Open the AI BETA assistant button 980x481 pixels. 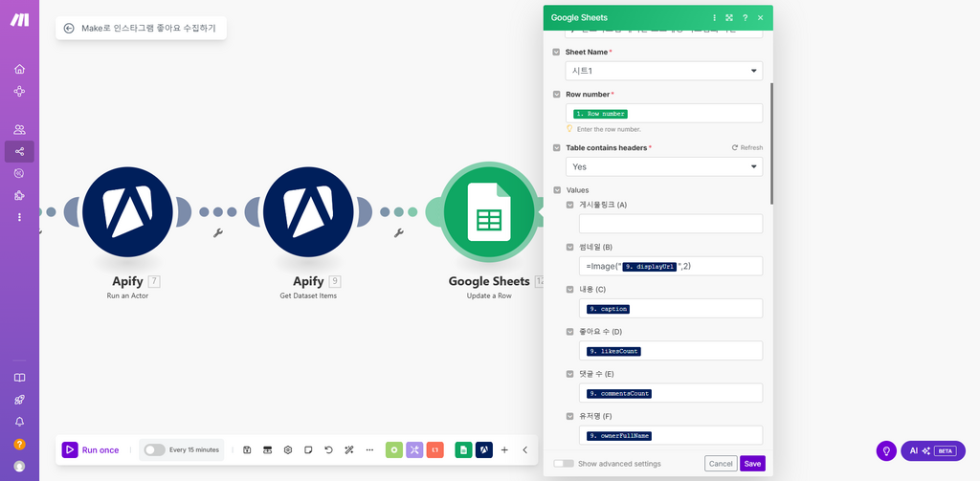pyautogui.click(x=932, y=450)
